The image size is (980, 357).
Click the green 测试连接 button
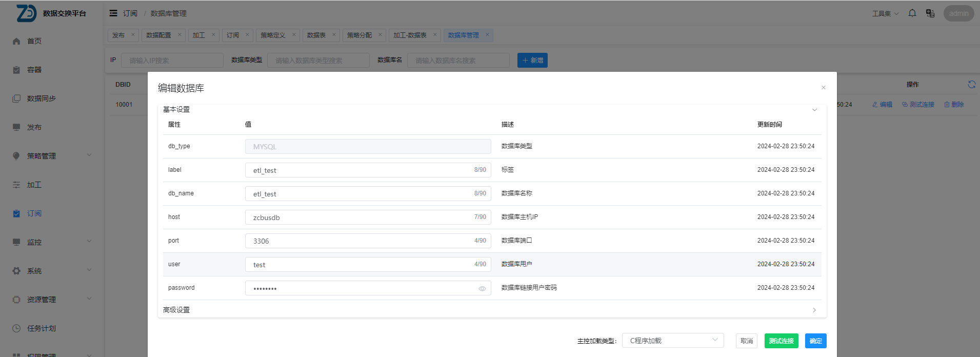tap(781, 341)
